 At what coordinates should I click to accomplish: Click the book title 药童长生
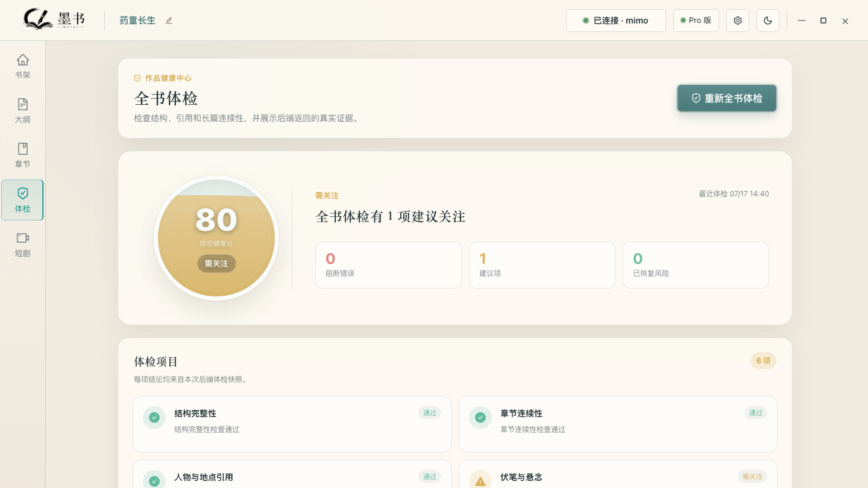[x=137, y=20]
